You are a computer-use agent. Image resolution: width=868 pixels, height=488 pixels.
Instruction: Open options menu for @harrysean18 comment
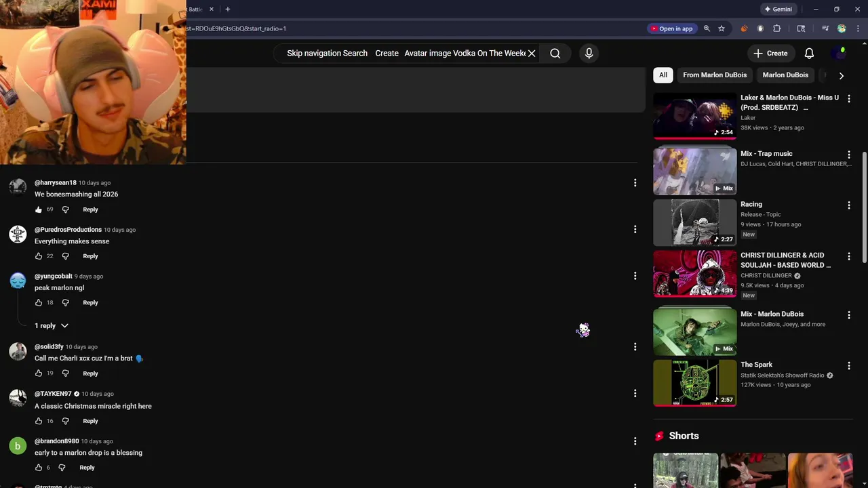(x=635, y=182)
